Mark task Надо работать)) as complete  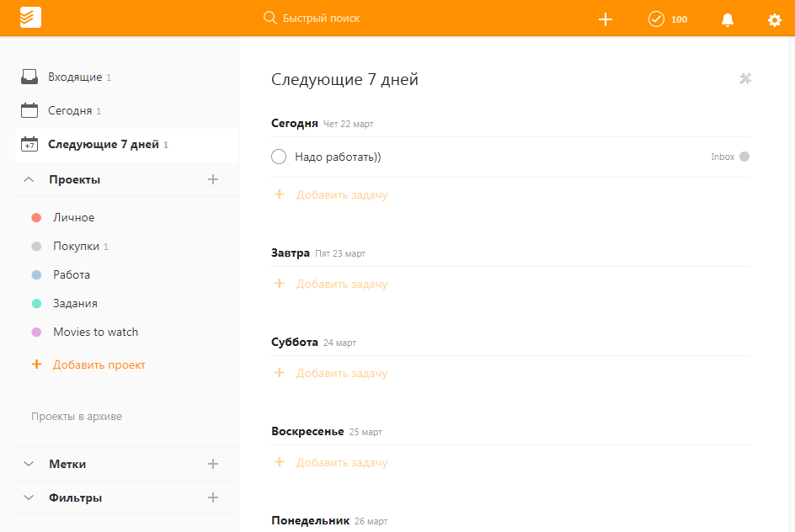pyautogui.click(x=279, y=157)
